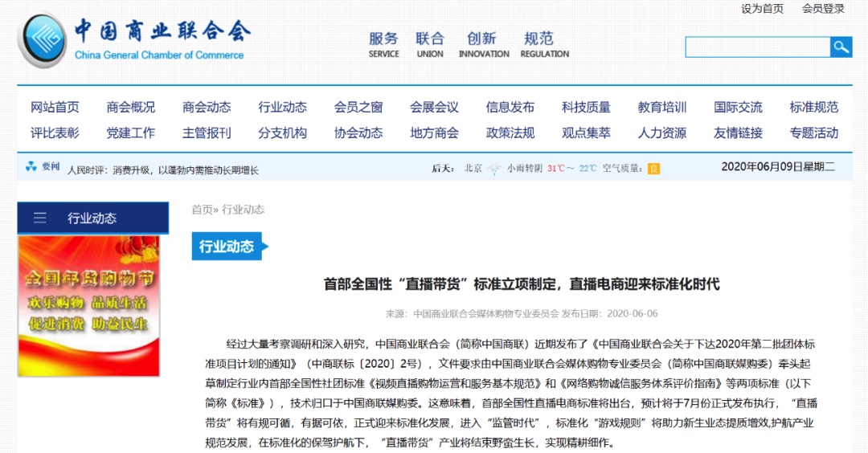This screenshot has height=453, width=868.
Task: Select the blue 行业动态 section tab
Action: click(226, 247)
